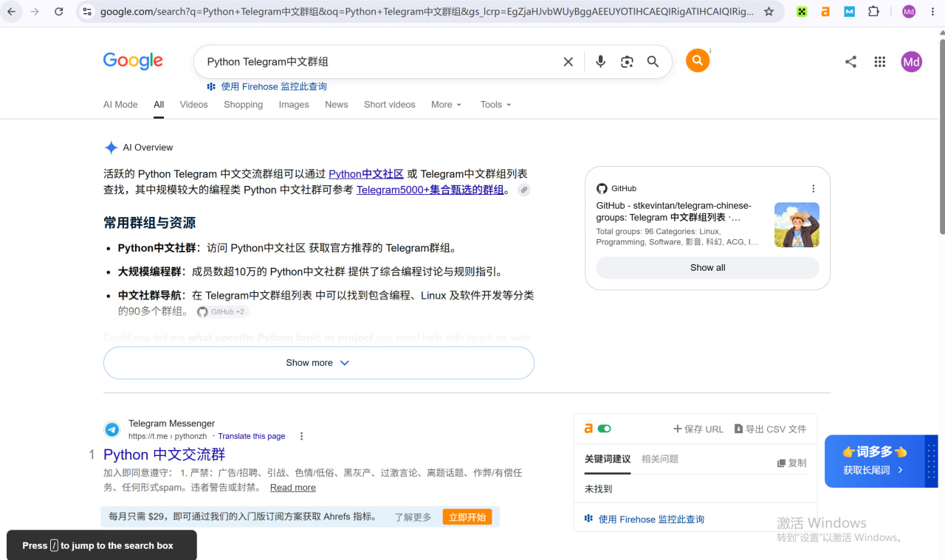Reload the page with refresh icon
945x560 pixels.
coord(59,12)
